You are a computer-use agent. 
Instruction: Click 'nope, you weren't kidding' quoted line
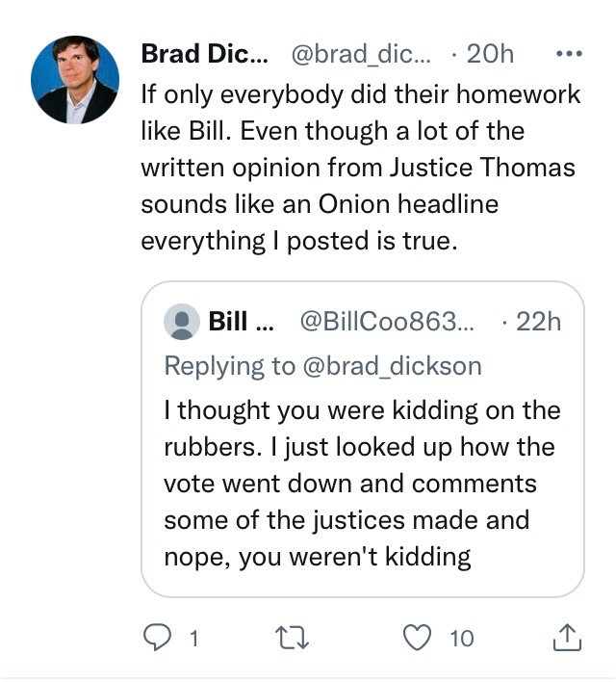(317, 557)
